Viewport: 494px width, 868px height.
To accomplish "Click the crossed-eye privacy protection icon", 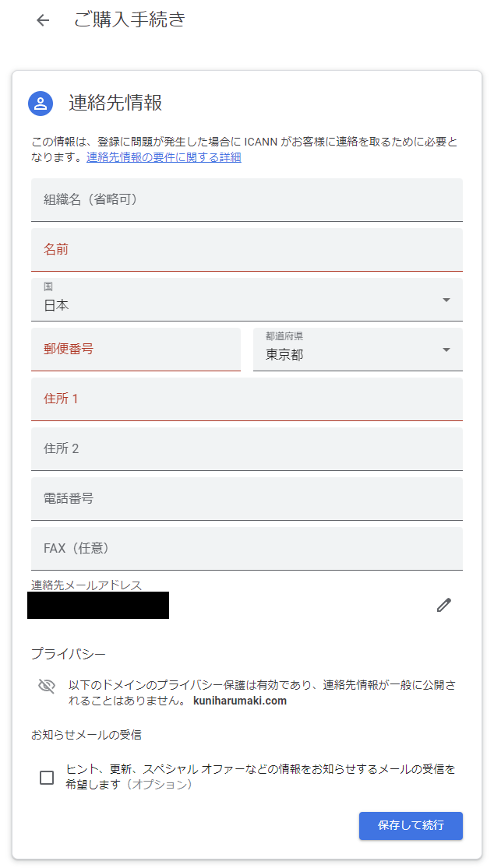I will [x=47, y=687].
